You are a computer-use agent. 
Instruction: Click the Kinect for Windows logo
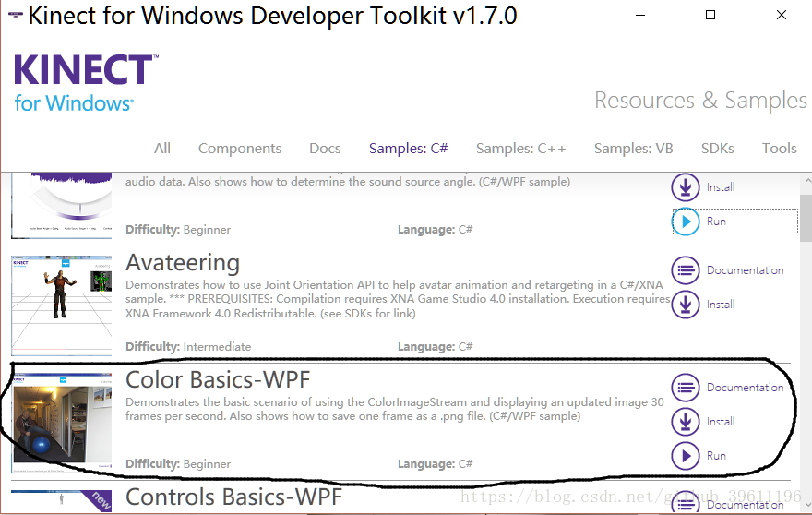click(86, 83)
